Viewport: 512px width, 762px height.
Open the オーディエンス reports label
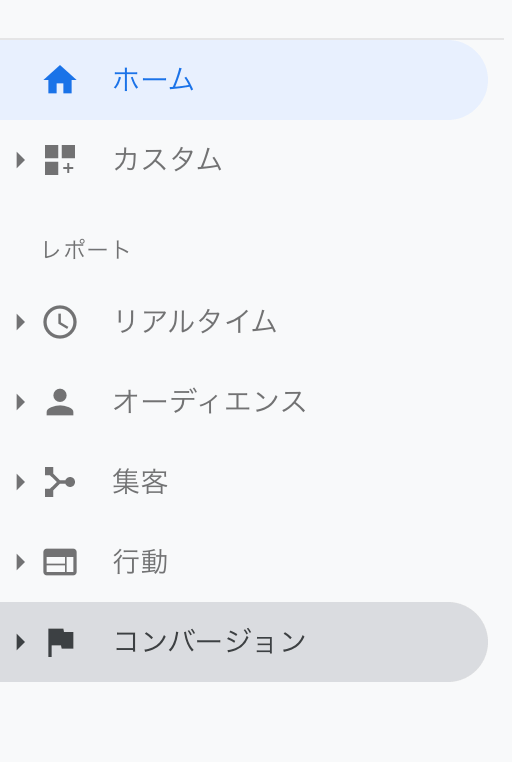click(209, 402)
